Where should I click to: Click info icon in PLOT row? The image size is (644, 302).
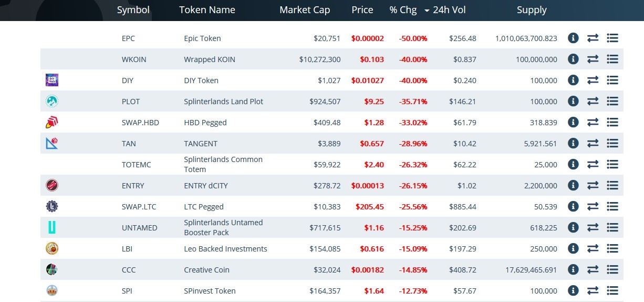(x=573, y=101)
